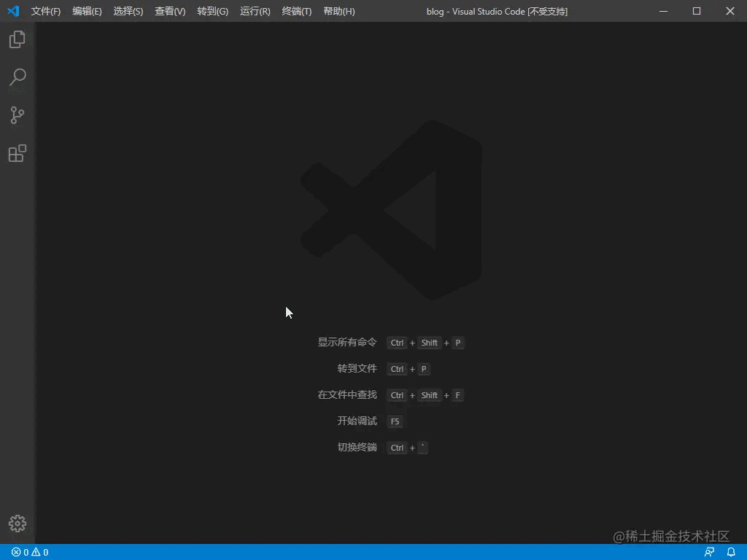Screen dimensions: 747x560
Task: Open the 选择(S) menu
Action: (x=128, y=11)
